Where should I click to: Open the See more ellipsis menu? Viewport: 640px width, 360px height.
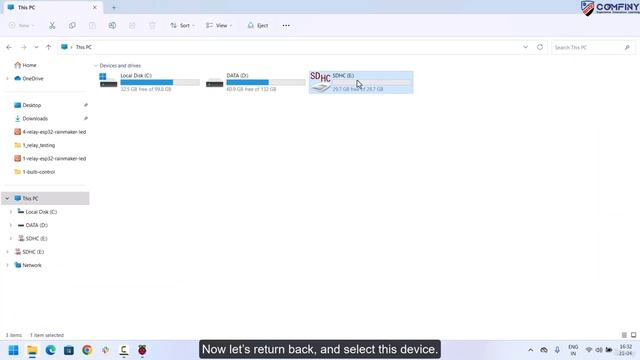(286, 25)
